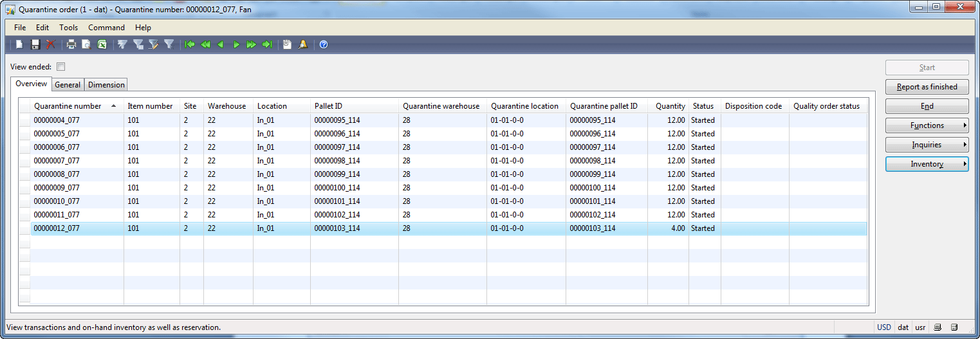Click the Warehouse column header
The width and height of the screenshot is (980, 339).
point(228,106)
